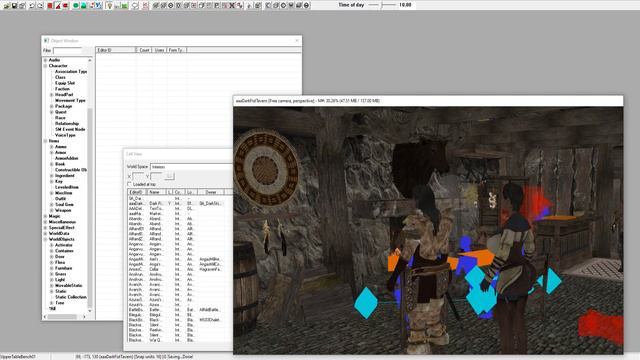Select Equip Slot in object tree
Screen dimensions: 640x360
[65, 83]
